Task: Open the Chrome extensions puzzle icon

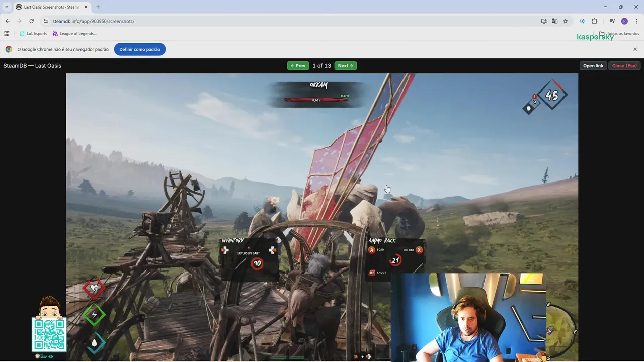Action: [x=594, y=21]
